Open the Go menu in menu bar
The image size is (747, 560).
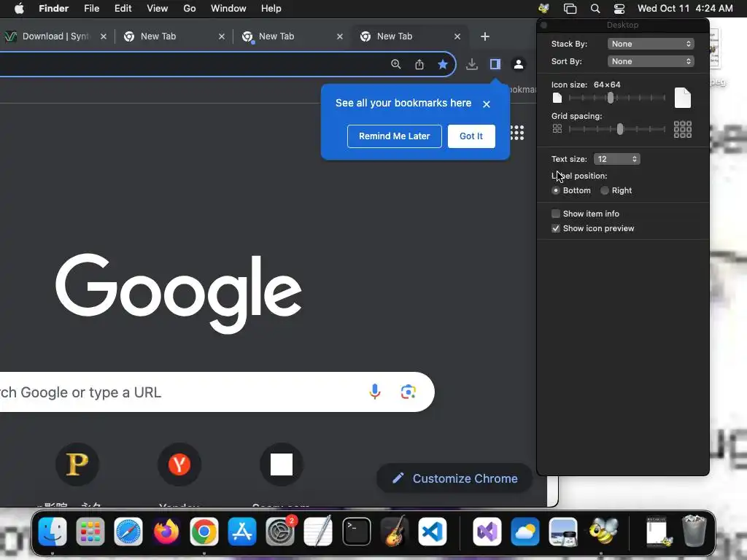[x=190, y=9]
